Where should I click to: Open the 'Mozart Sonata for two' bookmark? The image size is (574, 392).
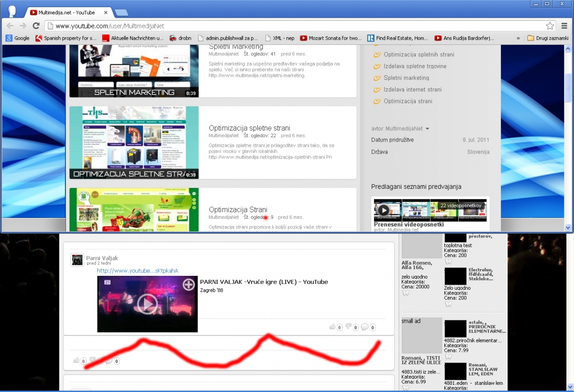(x=335, y=38)
